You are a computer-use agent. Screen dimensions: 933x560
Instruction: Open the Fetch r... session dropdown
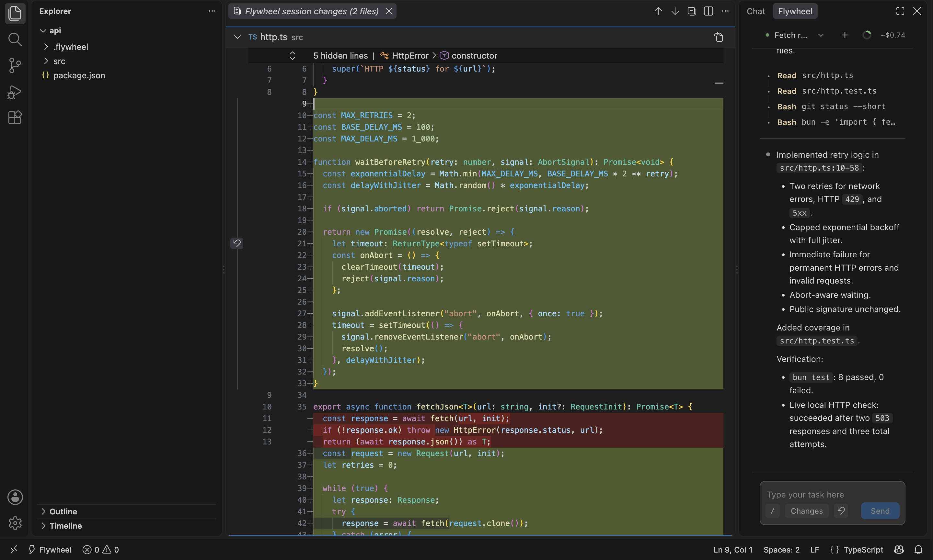[x=821, y=35]
